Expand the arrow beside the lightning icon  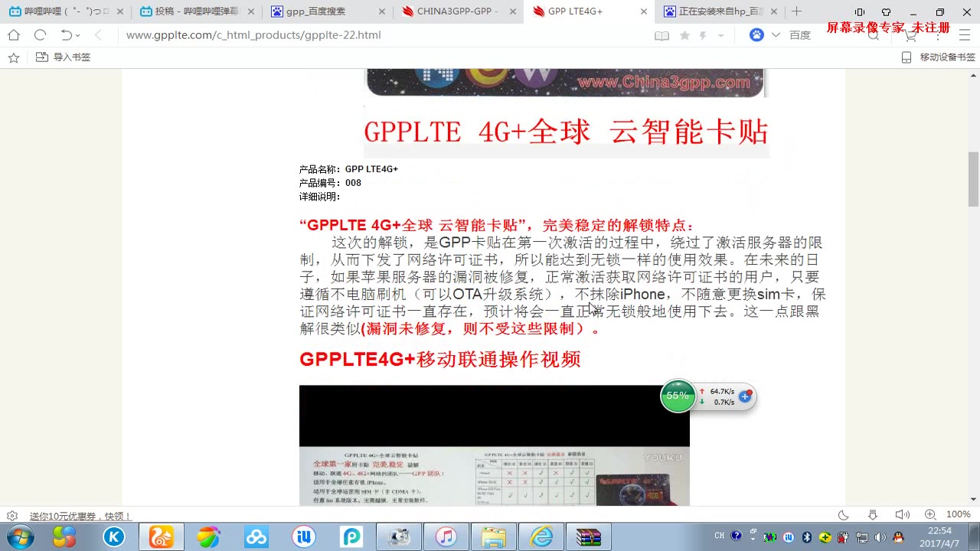coord(722,36)
